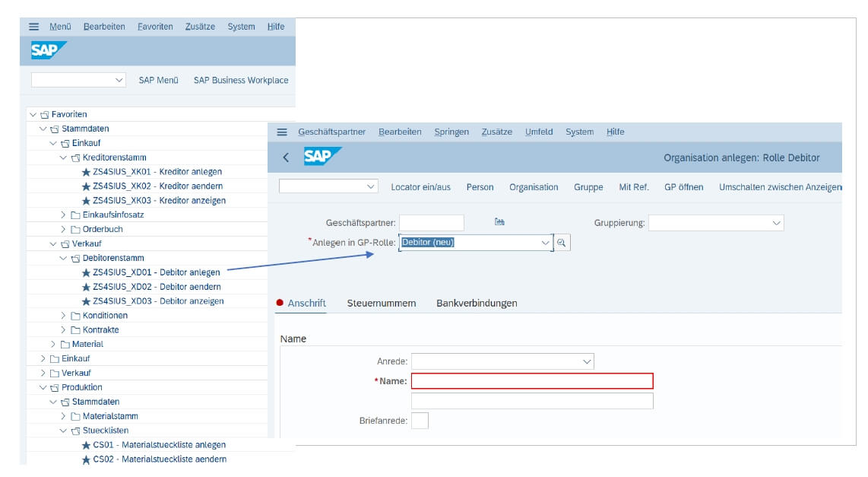Viewport: 868px width, 477px height.
Task: Click the Einkaufsinfosatz folder icon
Action: coord(75,215)
